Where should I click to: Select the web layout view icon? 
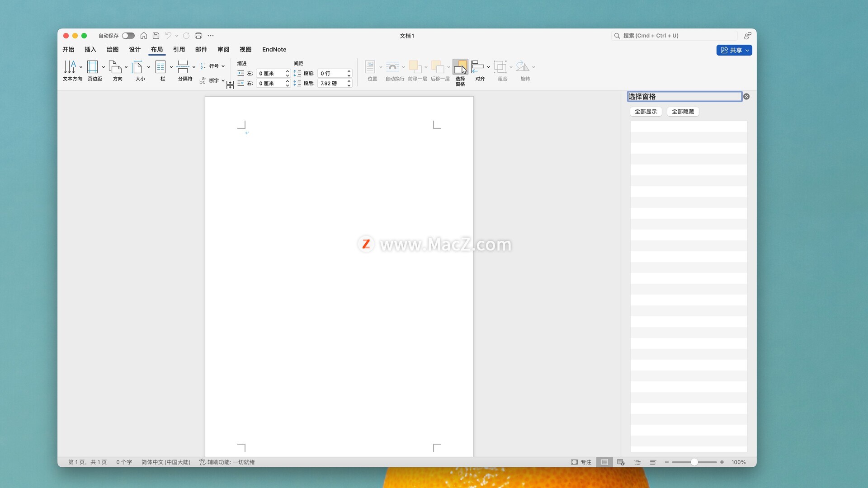click(621, 462)
